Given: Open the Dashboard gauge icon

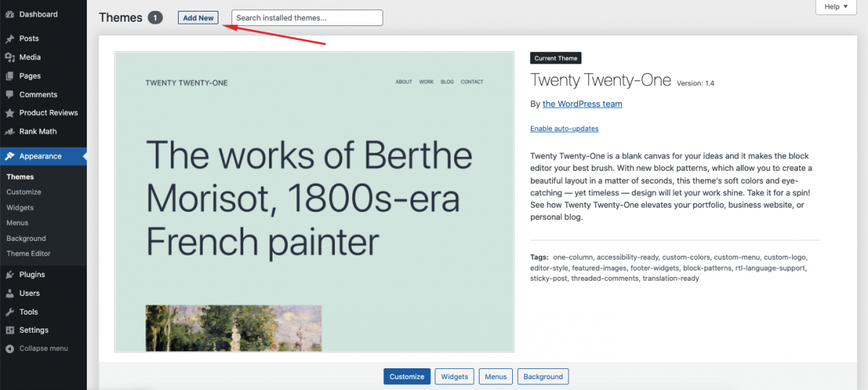Looking at the screenshot, I should click(x=9, y=14).
